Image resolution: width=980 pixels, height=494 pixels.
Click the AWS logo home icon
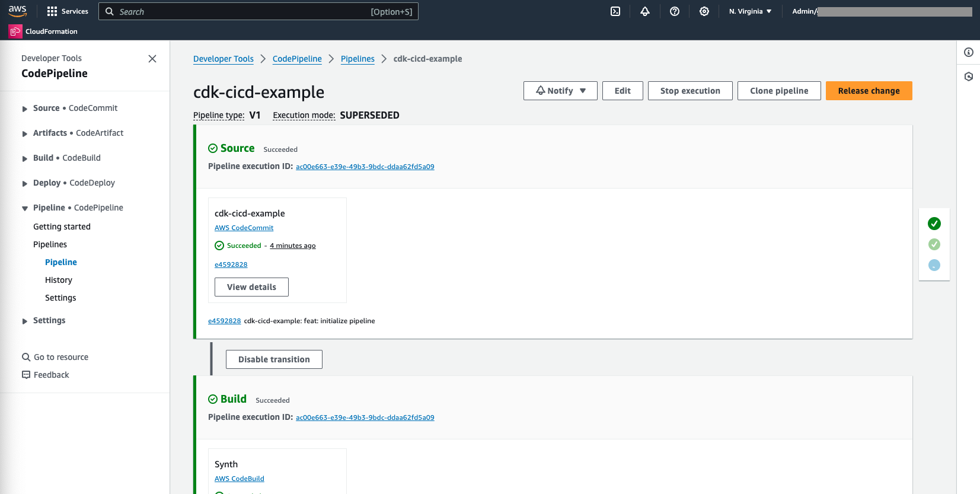click(17, 11)
